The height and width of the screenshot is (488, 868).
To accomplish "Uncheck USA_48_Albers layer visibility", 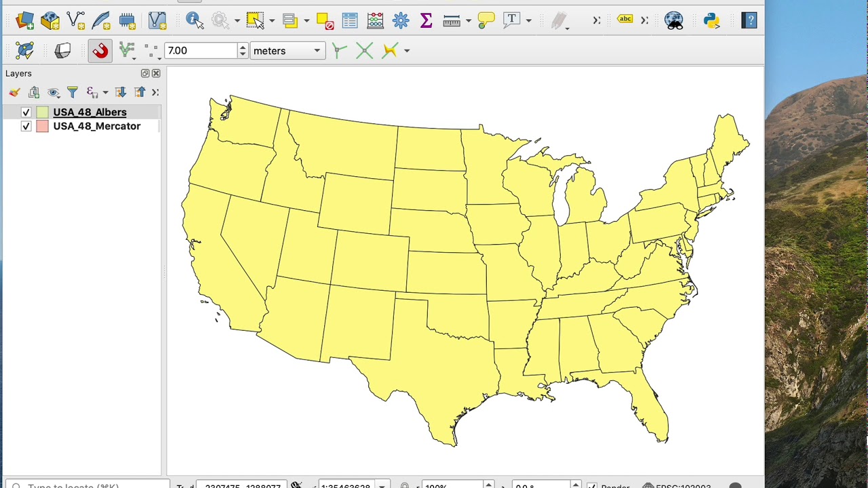I will (26, 113).
